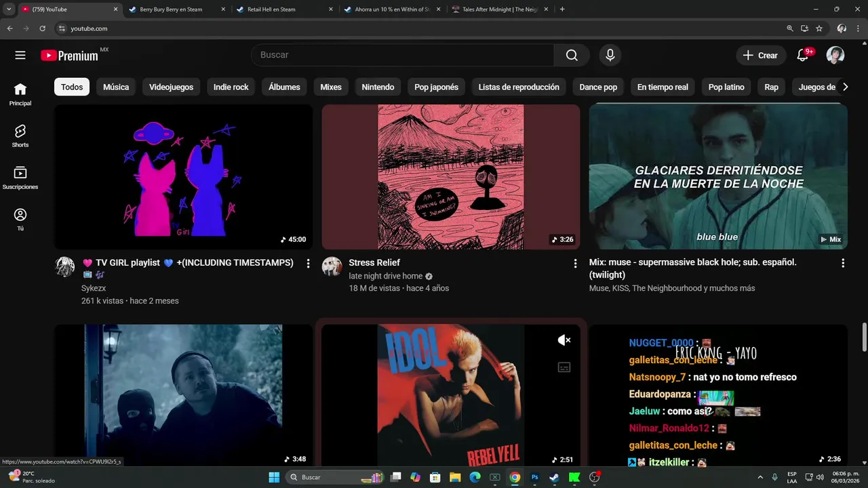Open the Sykezx channel link
Viewport: 868px width, 488px height.
pos(94,288)
